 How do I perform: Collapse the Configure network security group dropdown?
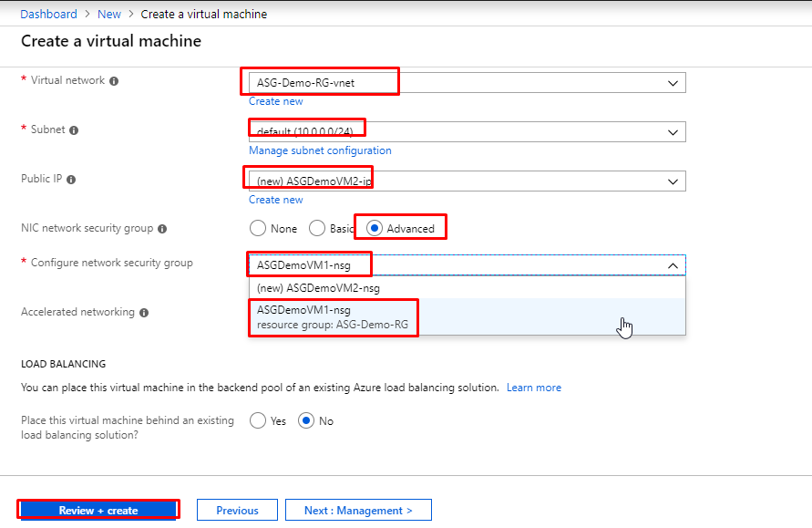[673, 265]
